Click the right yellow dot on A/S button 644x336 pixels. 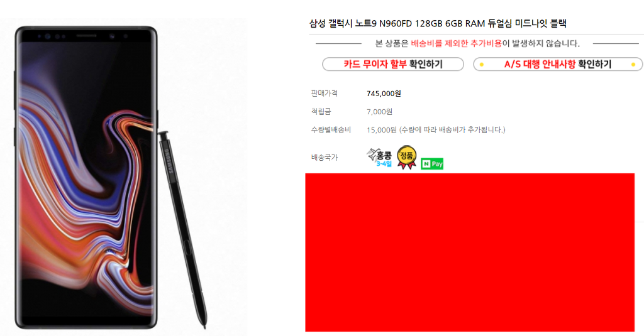633,65
